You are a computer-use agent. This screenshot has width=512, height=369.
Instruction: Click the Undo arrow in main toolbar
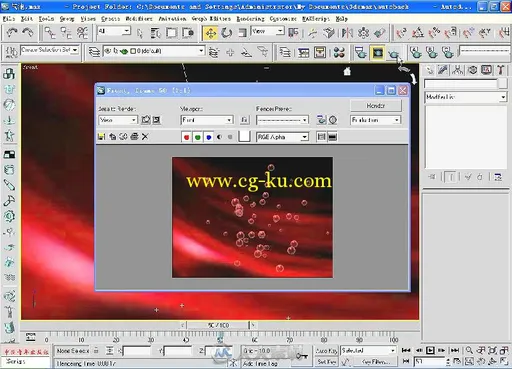pos(12,33)
